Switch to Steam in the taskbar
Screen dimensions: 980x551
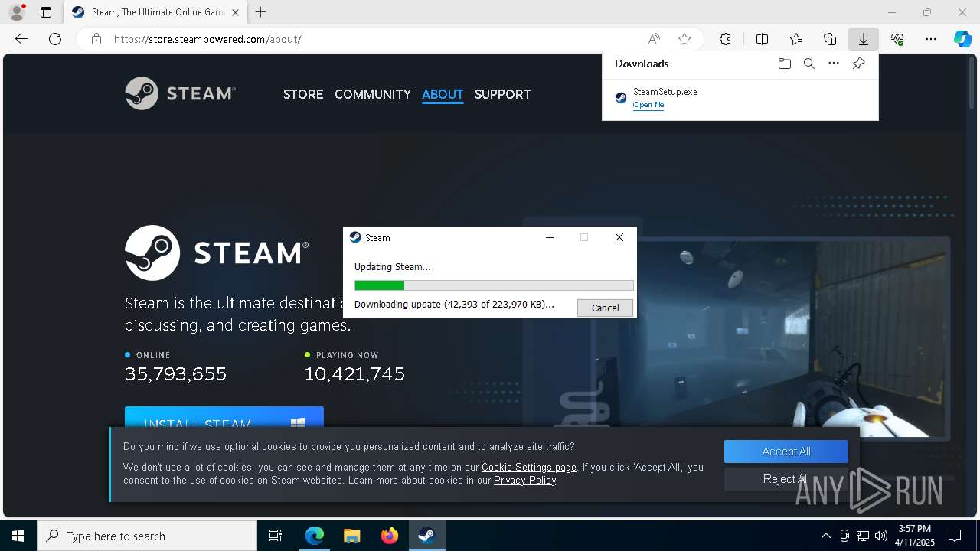[x=426, y=536]
